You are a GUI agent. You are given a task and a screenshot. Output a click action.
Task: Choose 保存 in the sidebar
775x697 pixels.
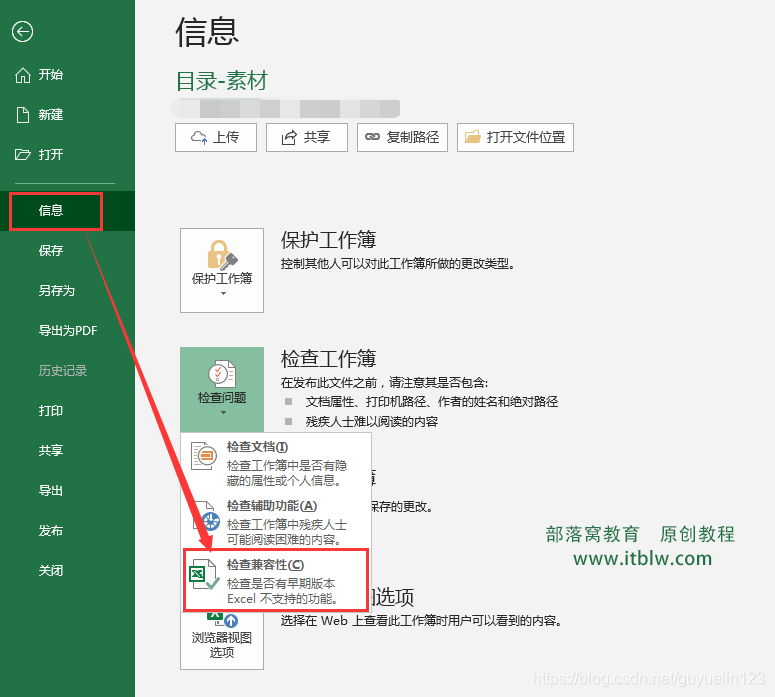50,251
